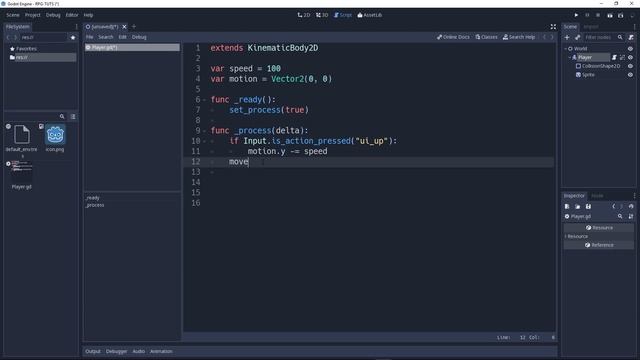Go to previous object in Inspector history
Image resolution: width=640 pixels, height=360 pixels.
613,207
